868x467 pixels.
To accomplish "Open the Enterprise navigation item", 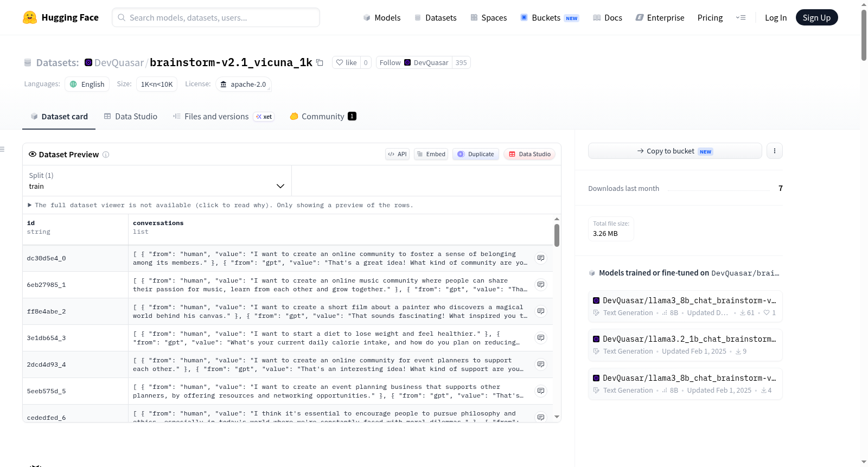I will 660,17.
